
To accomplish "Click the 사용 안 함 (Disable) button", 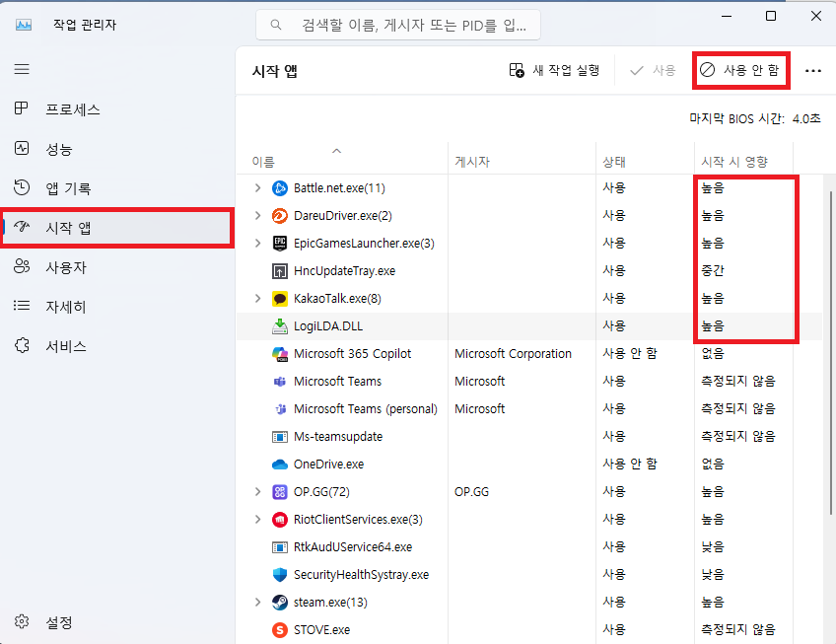I will [x=740, y=70].
